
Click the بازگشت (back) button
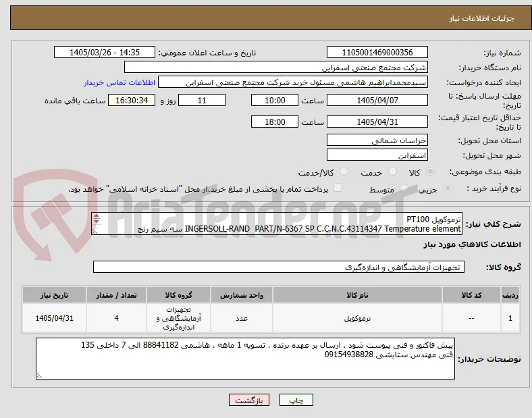click(249, 400)
